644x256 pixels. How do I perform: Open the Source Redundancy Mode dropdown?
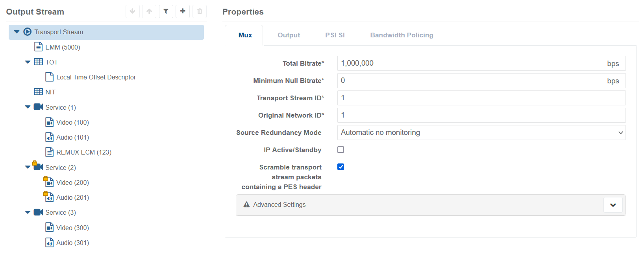click(481, 133)
